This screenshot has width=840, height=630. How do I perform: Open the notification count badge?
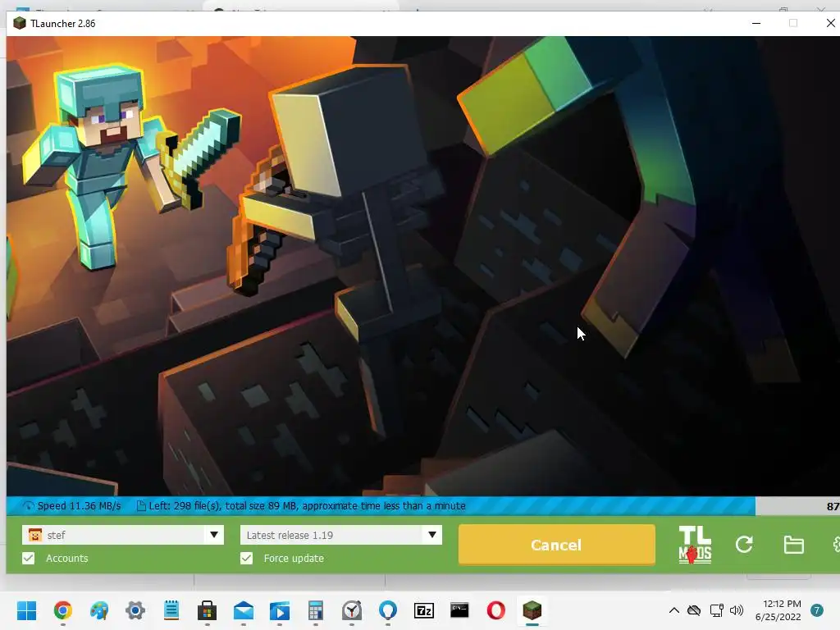pyautogui.click(x=817, y=610)
